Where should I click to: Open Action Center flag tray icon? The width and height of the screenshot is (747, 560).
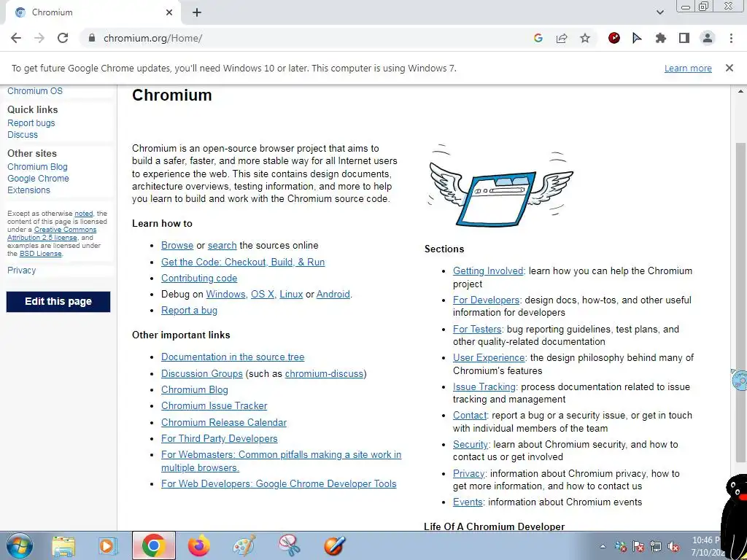pos(638,547)
